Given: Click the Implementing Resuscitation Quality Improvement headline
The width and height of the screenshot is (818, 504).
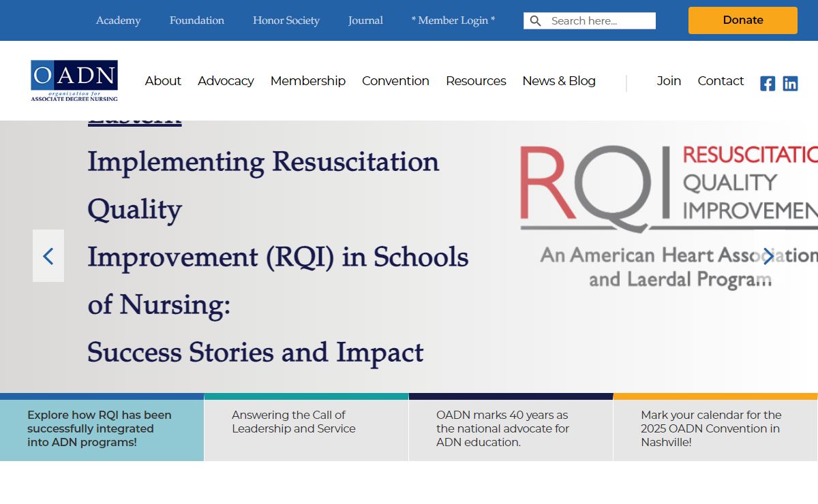Looking at the screenshot, I should 278,257.
